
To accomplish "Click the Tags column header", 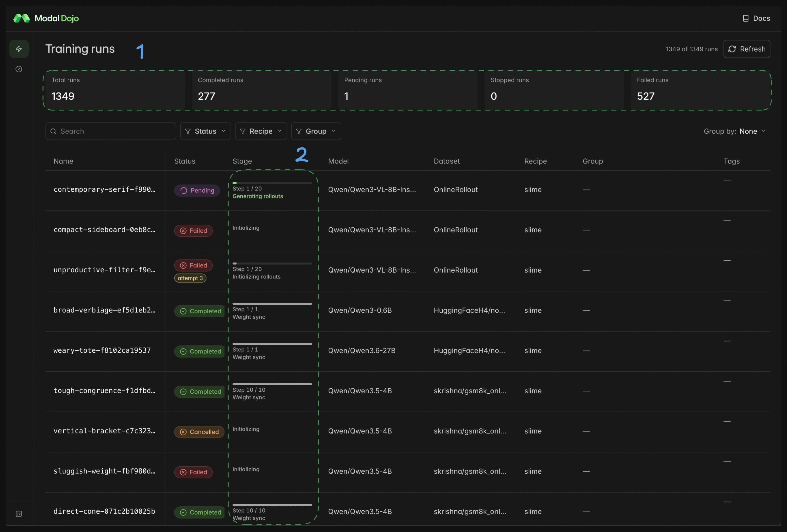I will click(731, 161).
